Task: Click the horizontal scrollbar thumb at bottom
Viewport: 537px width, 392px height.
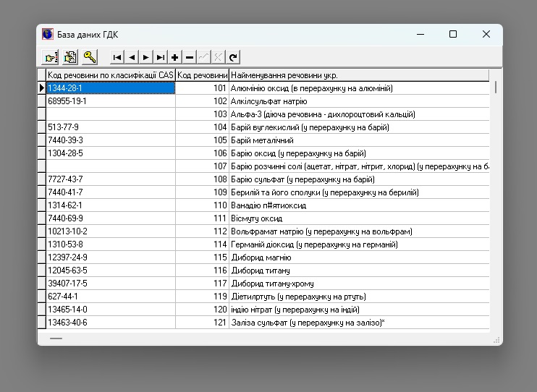Action: click(x=56, y=338)
